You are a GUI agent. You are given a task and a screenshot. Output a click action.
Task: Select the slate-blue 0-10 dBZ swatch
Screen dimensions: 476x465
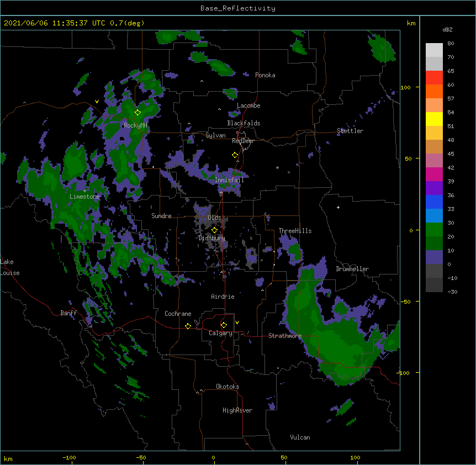tap(434, 257)
